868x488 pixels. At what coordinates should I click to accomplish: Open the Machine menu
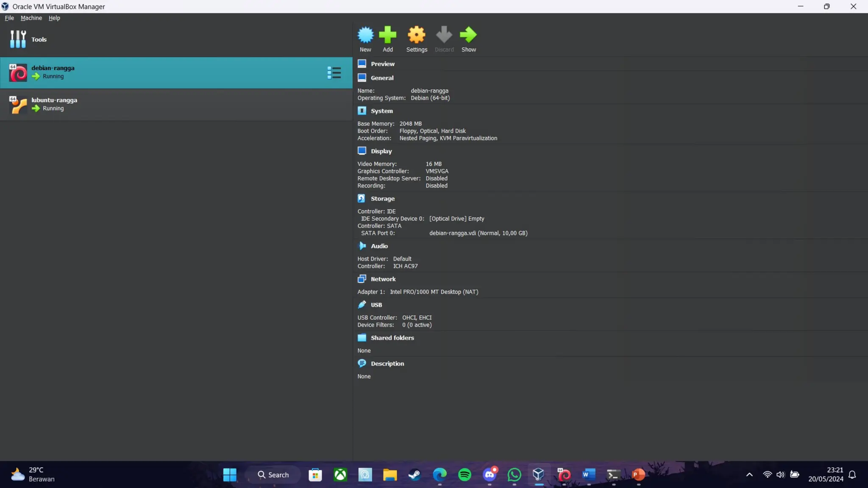(31, 18)
